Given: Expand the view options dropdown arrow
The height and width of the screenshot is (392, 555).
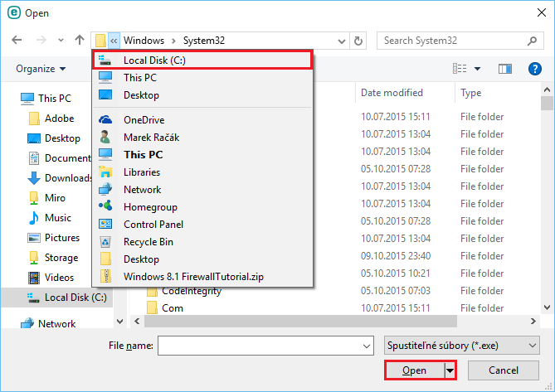Looking at the screenshot, I should click(478, 69).
